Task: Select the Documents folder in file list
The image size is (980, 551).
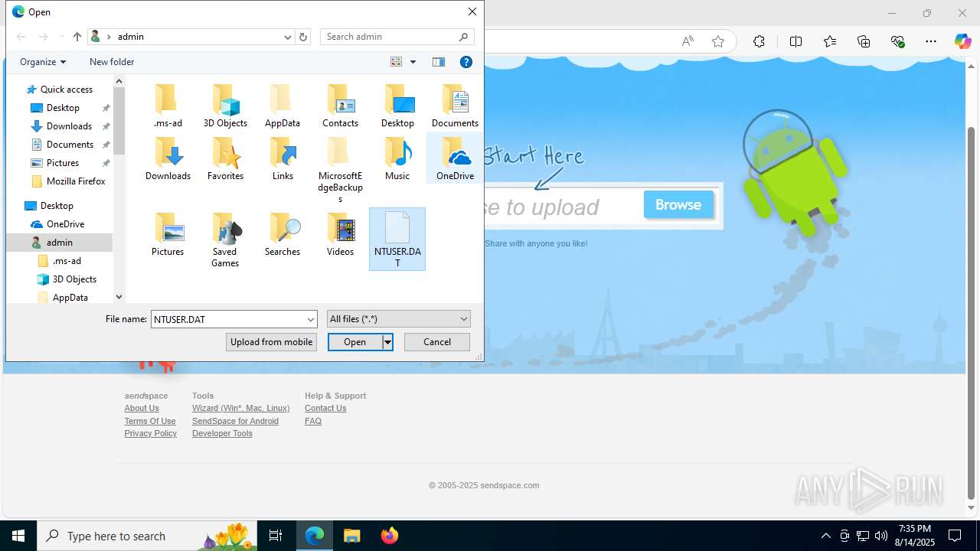Action: tap(455, 106)
